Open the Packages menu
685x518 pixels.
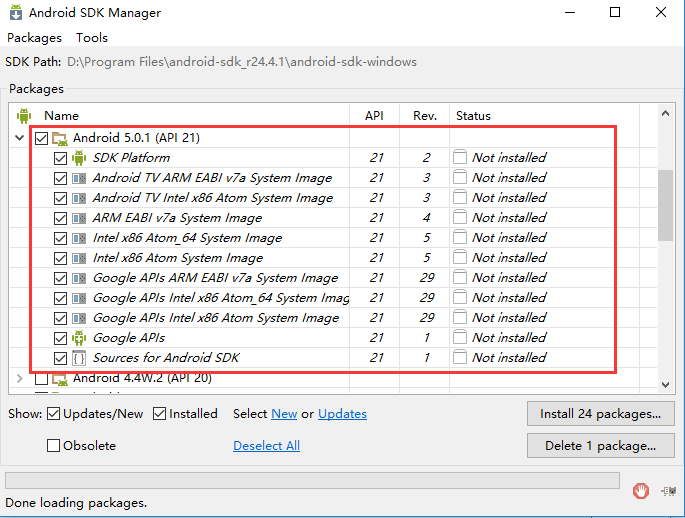[35, 38]
